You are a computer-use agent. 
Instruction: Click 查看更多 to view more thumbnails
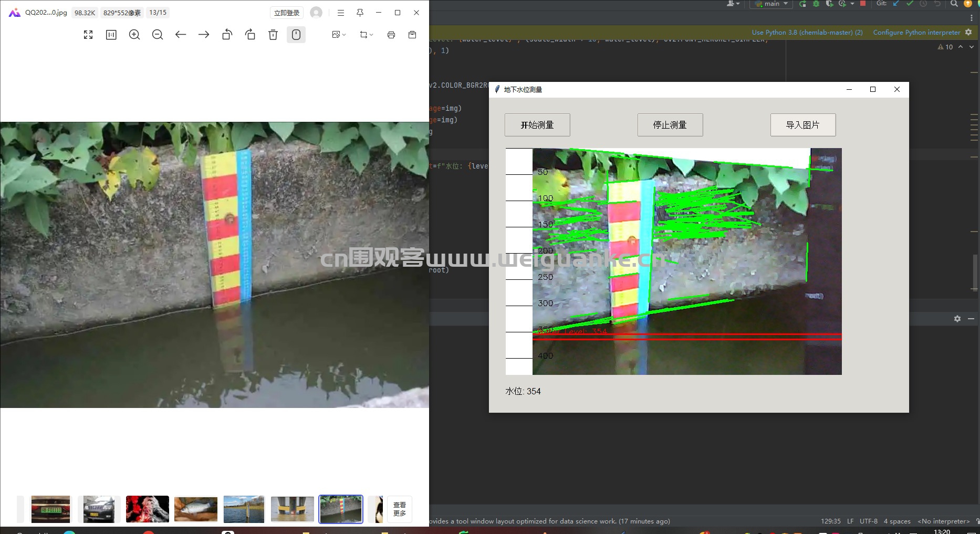tap(400, 509)
